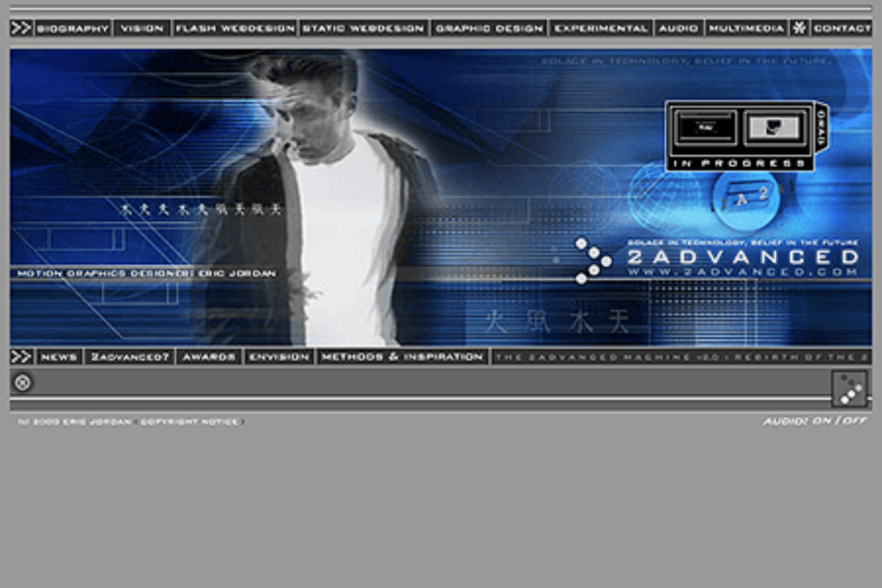Image resolution: width=882 pixels, height=588 pixels.
Task: Click the Copyright Notice link
Action: 190,421
